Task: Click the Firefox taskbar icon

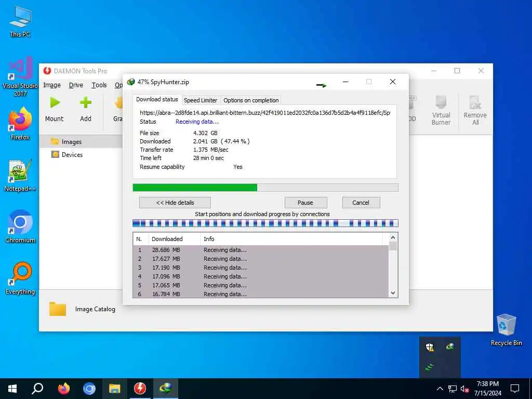Action: coord(63,389)
